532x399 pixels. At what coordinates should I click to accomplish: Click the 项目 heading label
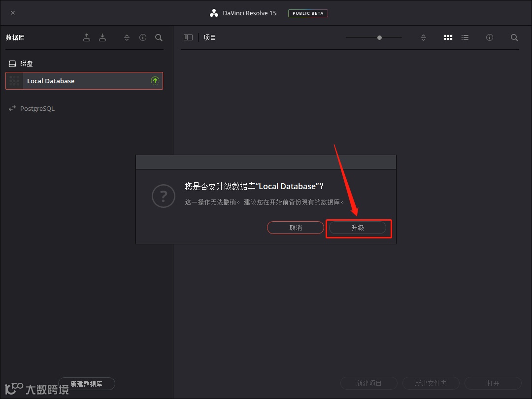click(x=210, y=37)
